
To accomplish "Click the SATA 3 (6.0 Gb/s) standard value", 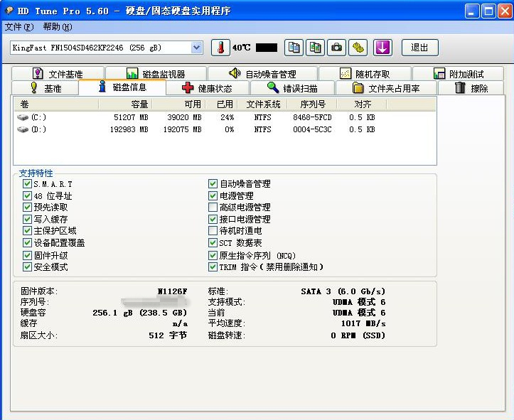I will 343,291.
